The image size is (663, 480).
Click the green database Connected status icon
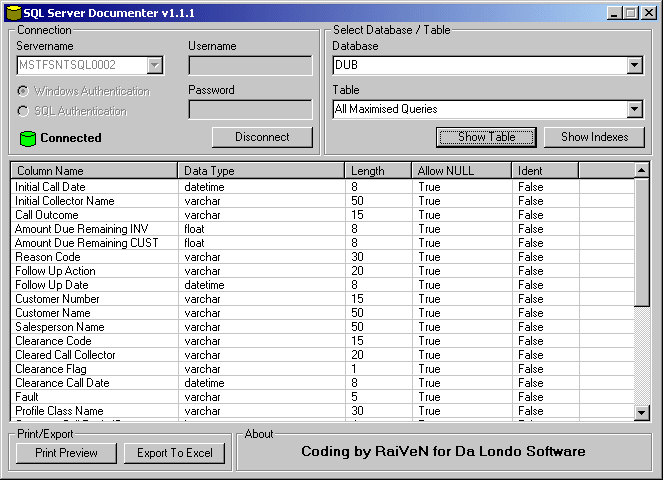point(27,138)
